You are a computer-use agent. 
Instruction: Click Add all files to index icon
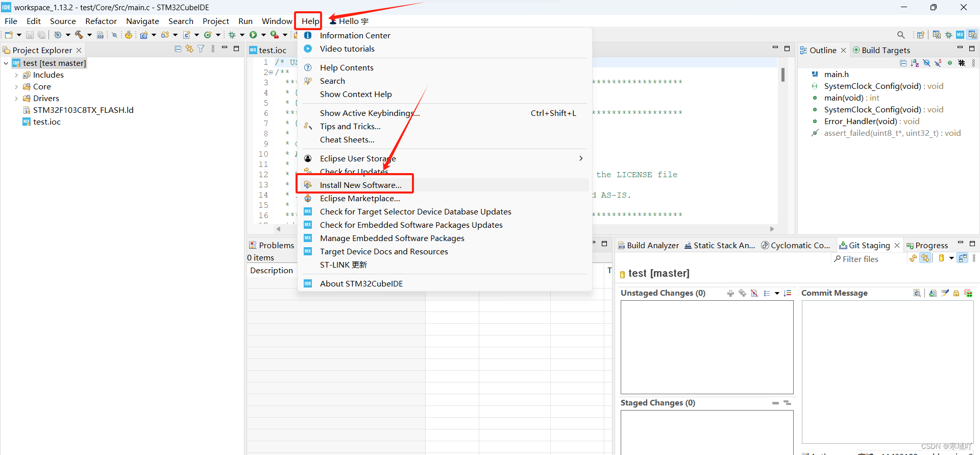[x=742, y=293]
